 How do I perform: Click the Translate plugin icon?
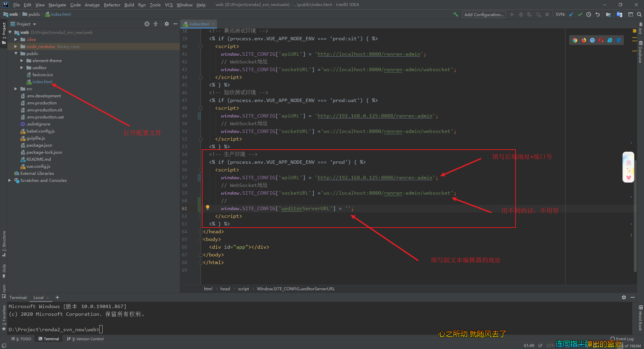pyautogui.click(x=620, y=14)
